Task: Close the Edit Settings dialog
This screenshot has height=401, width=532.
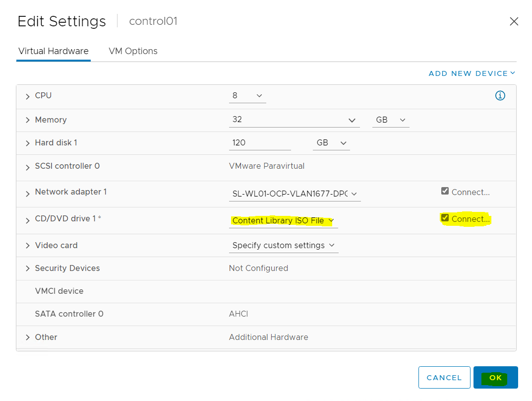Action: click(x=514, y=21)
